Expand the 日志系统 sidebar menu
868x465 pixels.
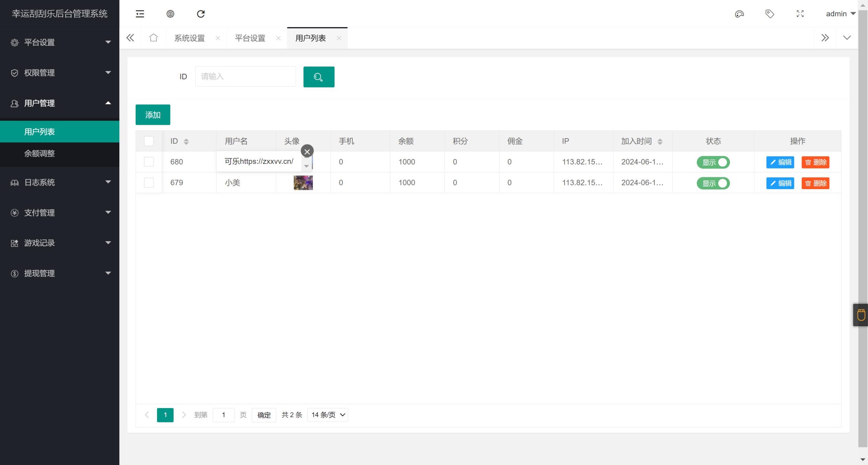60,182
